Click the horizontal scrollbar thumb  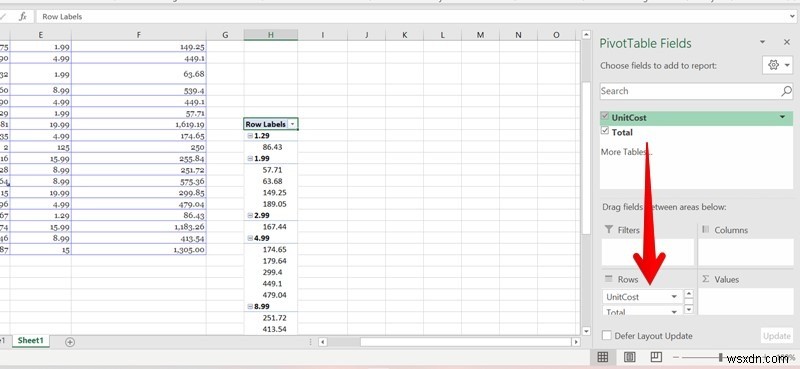click(465, 342)
